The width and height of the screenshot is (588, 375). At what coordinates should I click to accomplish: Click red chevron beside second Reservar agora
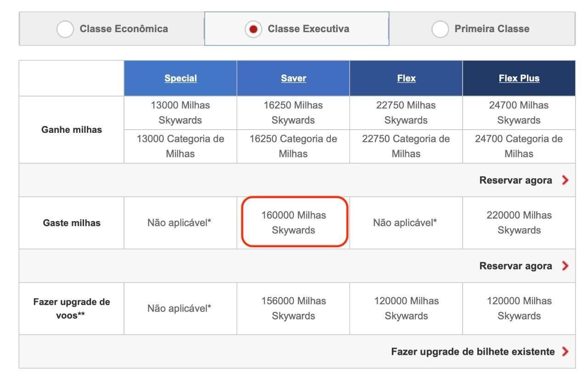(565, 266)
